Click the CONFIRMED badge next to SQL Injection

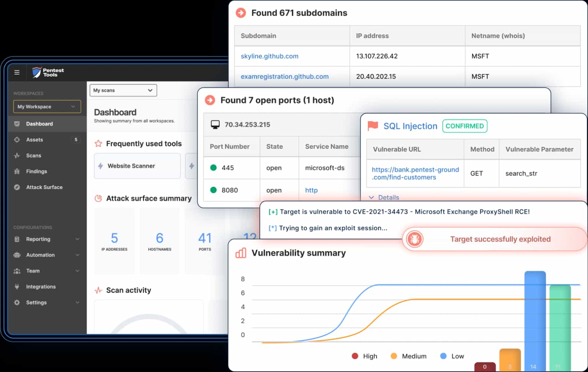point(465,126)
